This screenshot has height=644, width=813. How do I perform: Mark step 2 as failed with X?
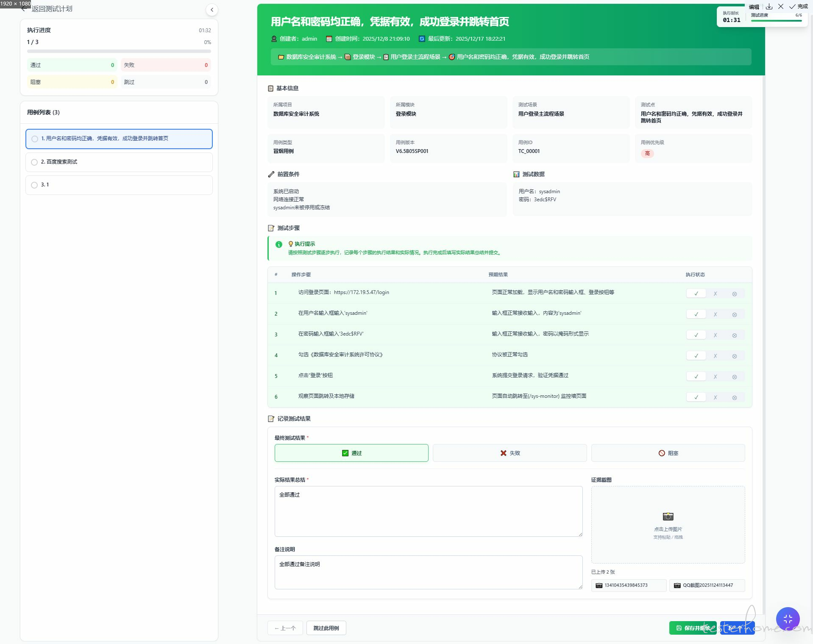click(x=715, y=314)
